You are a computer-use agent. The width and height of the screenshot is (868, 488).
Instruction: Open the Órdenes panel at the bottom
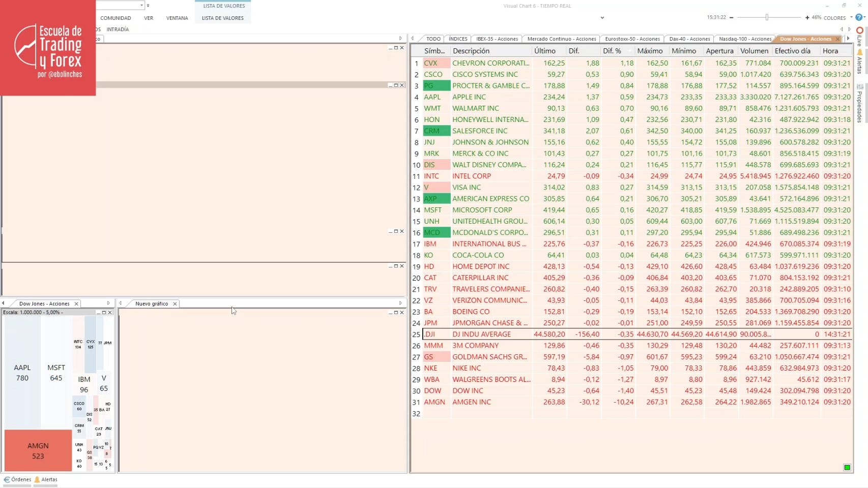19,479
